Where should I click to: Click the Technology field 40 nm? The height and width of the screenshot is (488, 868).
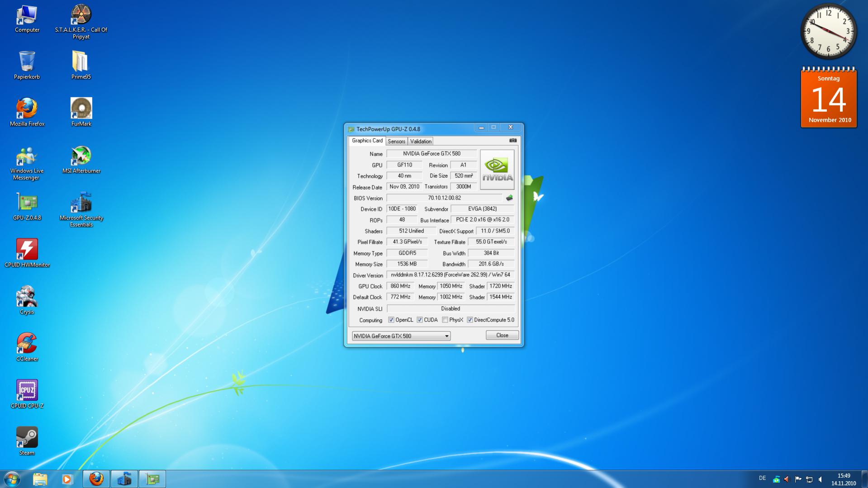pyautogui.click(x=404, y=176)
